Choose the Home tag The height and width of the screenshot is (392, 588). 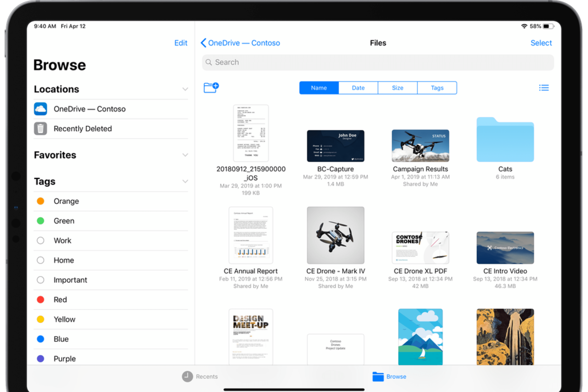[x=111, y=260]
